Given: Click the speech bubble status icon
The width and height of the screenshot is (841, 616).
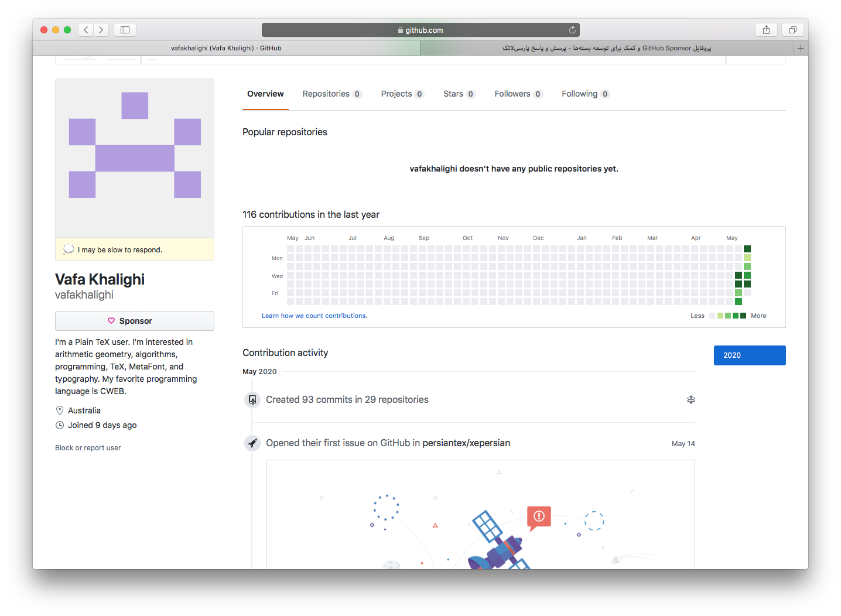Looking at the screenshot, I should [x=69, y=249].
